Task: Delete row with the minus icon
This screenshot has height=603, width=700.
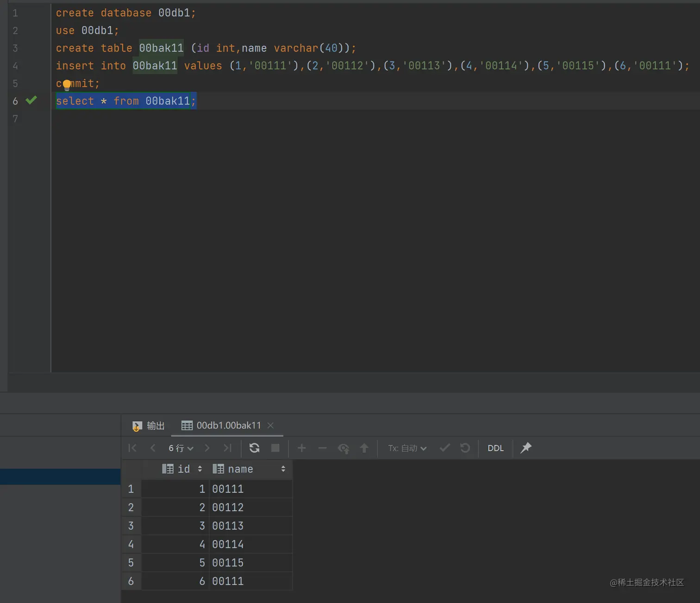Action: pos(322,448)
